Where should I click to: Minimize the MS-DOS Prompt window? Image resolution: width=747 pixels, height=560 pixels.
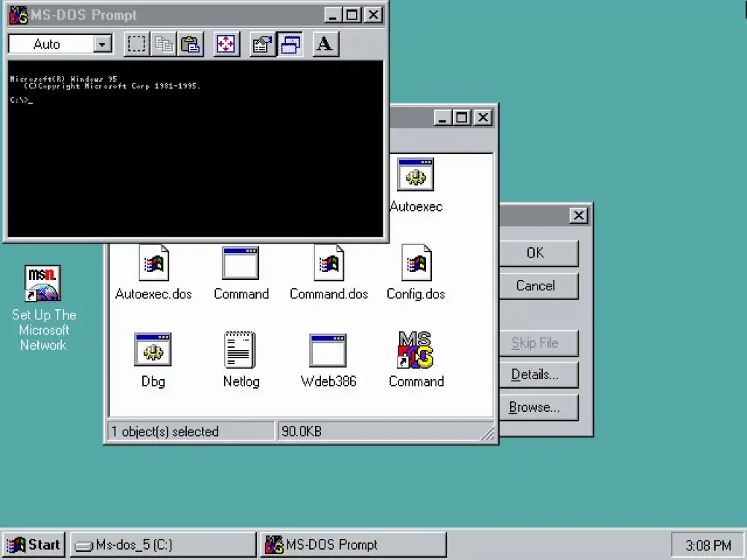[x=333, y=15]
